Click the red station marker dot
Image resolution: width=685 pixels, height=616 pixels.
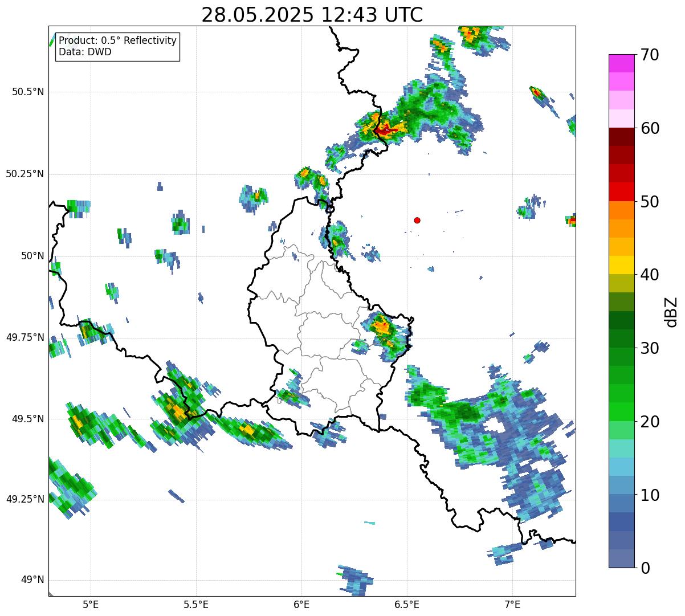[x=417, y=220]
